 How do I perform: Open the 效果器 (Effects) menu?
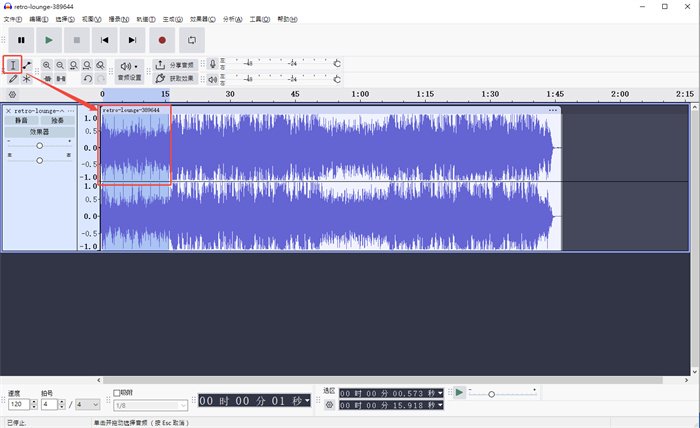202,19
